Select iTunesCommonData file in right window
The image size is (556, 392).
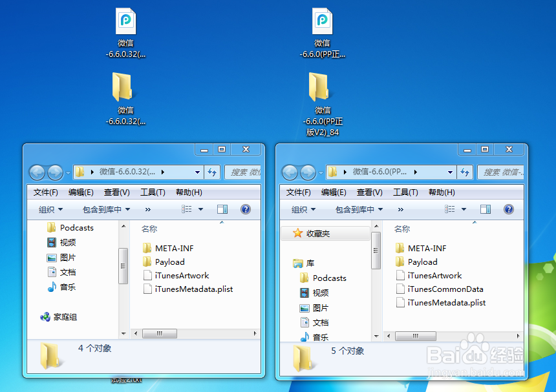click(x=440, y=289)
